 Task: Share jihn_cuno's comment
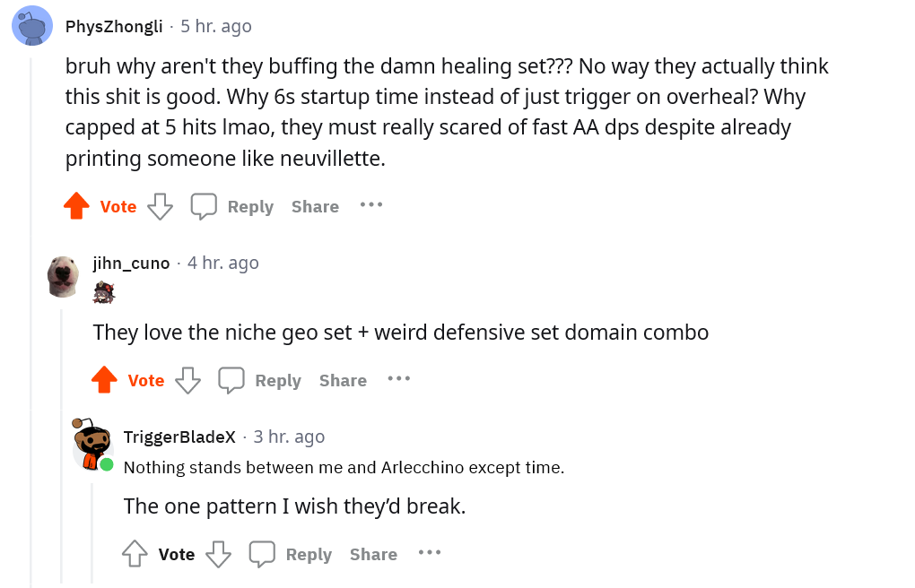[343, 380]
